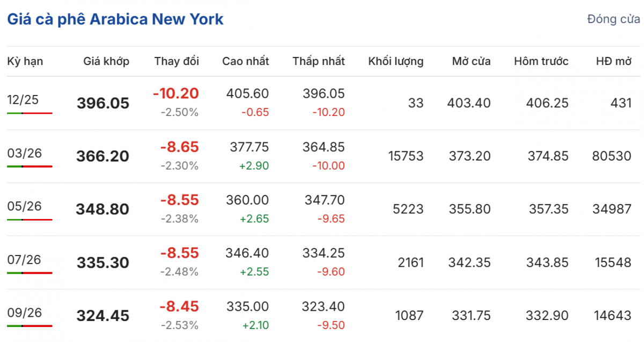Click the Đóng cửa status label
This screenshot has width=644, height=342.
(613, 19)
